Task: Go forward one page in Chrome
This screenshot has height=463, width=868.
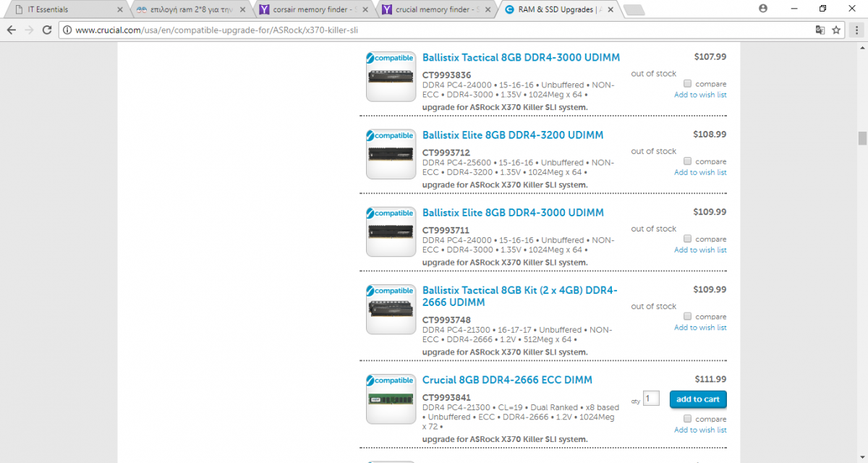Action: click(29, 30)
